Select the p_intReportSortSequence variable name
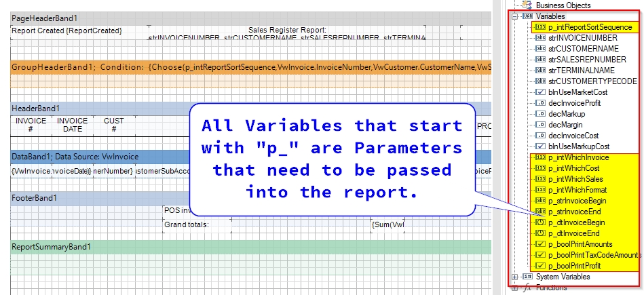The width and height of the screenshot is (644, 295). click(x=590, y=27)
